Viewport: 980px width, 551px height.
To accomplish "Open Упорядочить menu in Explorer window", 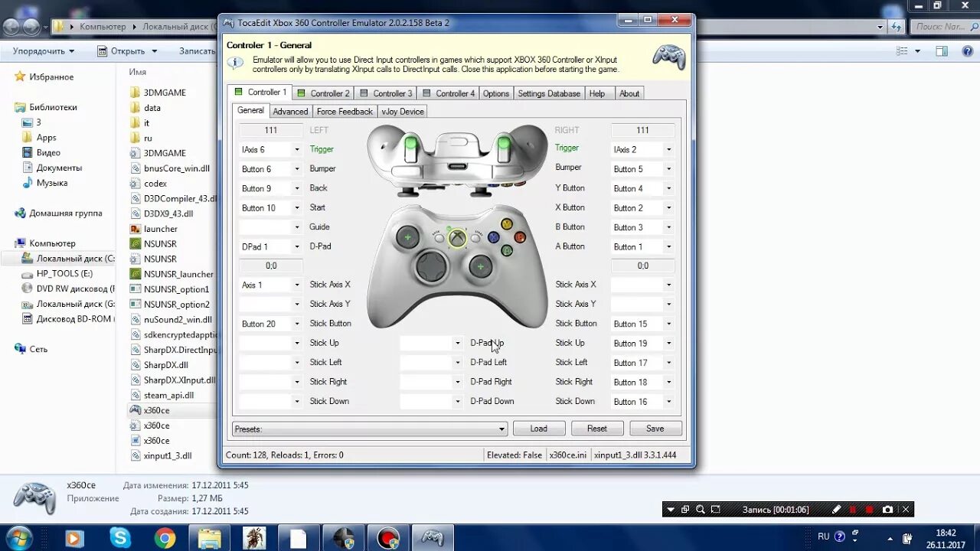I will (x=44, y=51).
